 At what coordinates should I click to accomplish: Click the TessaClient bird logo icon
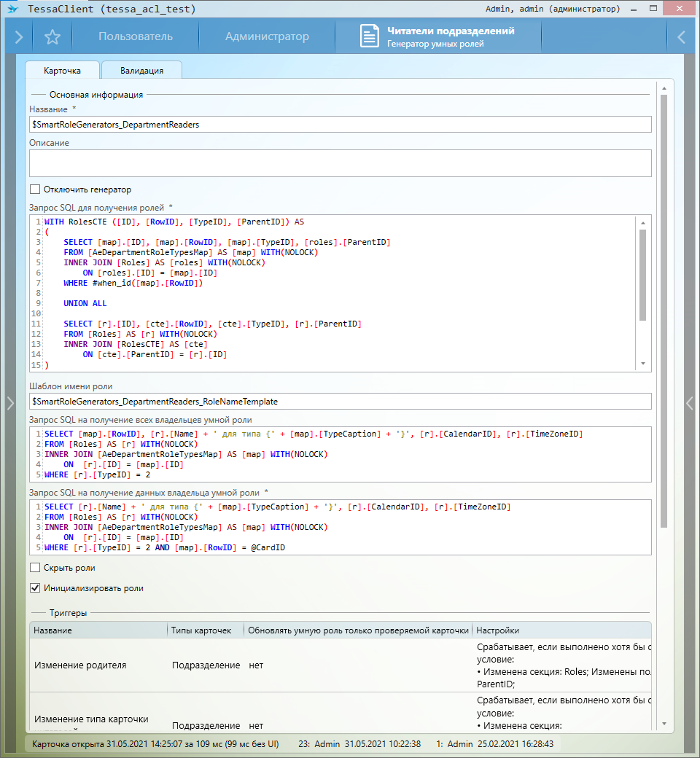(x=13, y=9)
